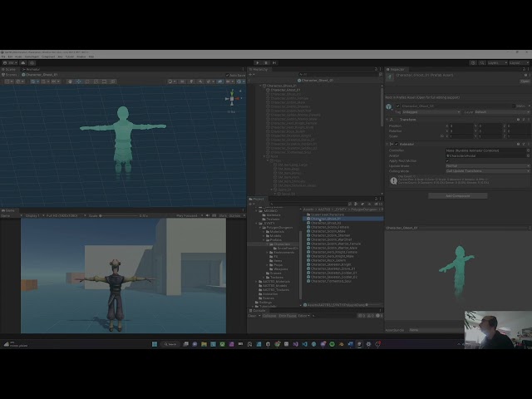Open the Layers dropdown in top toolbar

[497, 63]
